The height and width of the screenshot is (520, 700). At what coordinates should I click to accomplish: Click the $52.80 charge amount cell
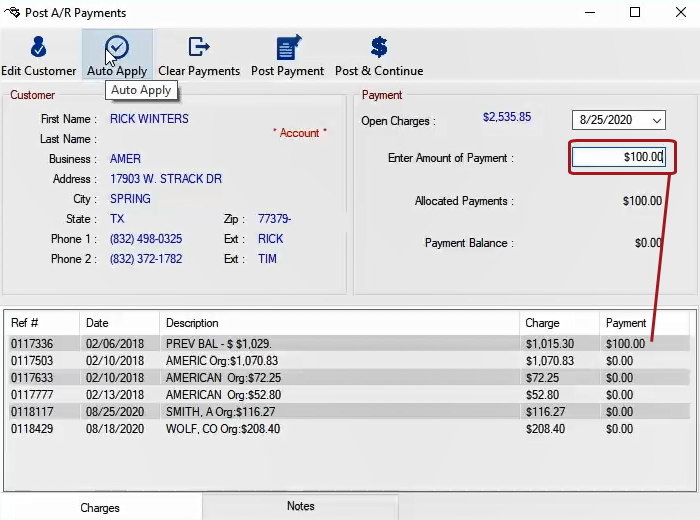tap(542, 395)
